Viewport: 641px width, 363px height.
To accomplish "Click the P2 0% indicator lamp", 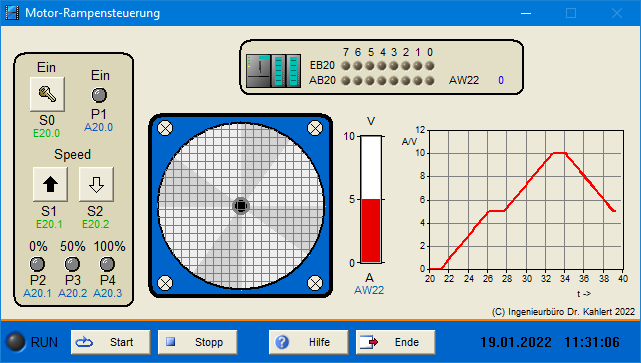I will point(38,264).
